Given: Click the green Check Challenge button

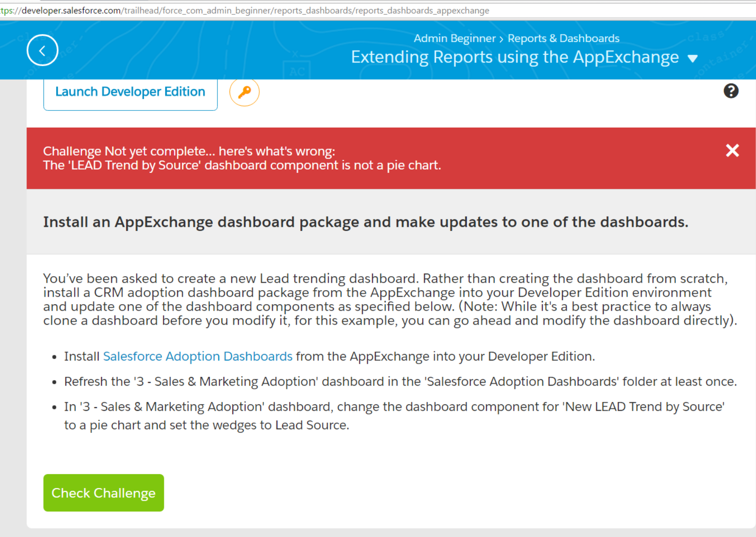Looking at the screenshot, I should (x=103, y=493).
